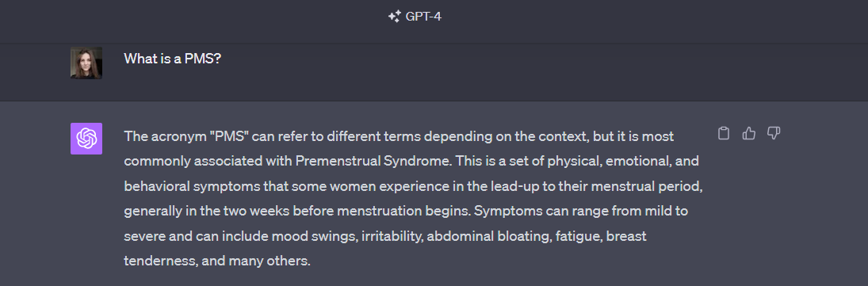
Task: Click "tenderness, and many others." on the last line
Action: coord(217,261)
